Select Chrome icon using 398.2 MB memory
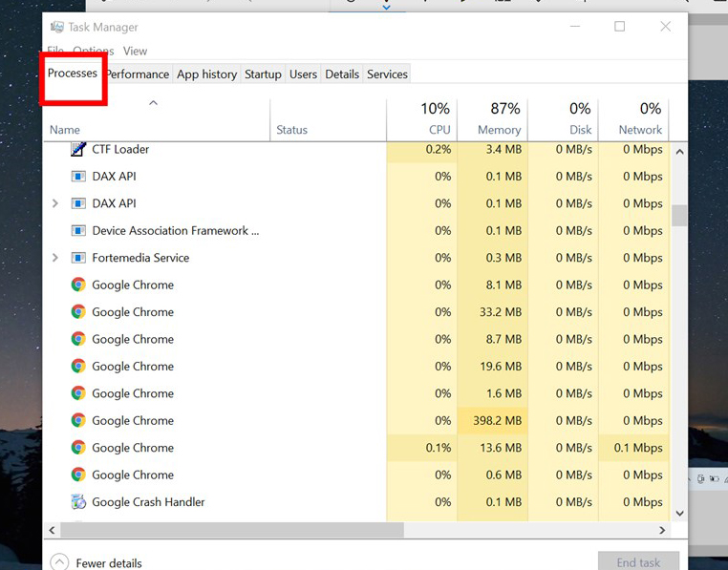This screenshot has width=728, height=570. pos(78,420)
